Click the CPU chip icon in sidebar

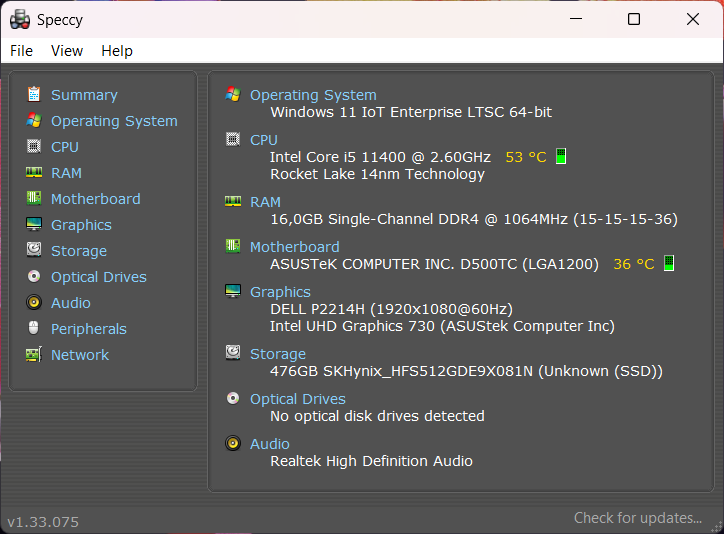[x=34, y=146]
